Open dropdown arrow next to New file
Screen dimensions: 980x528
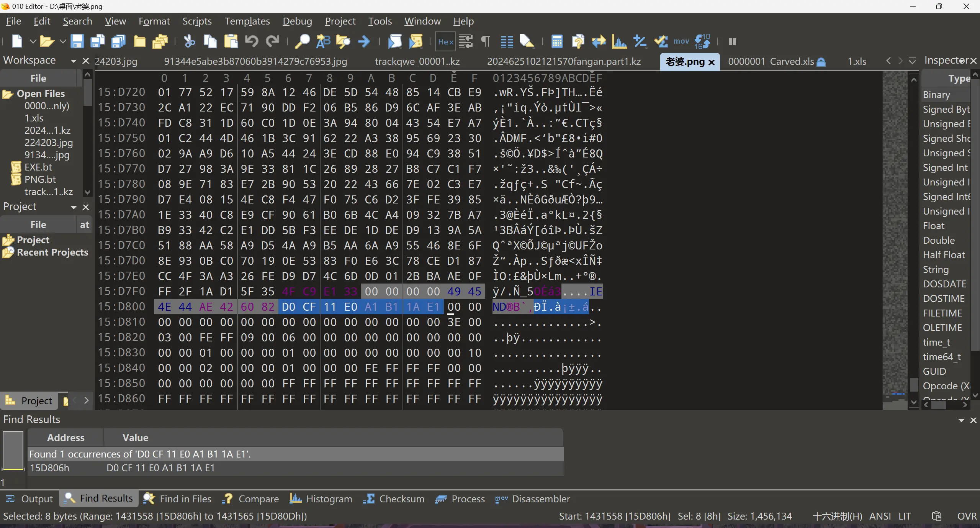coord(33,41)
